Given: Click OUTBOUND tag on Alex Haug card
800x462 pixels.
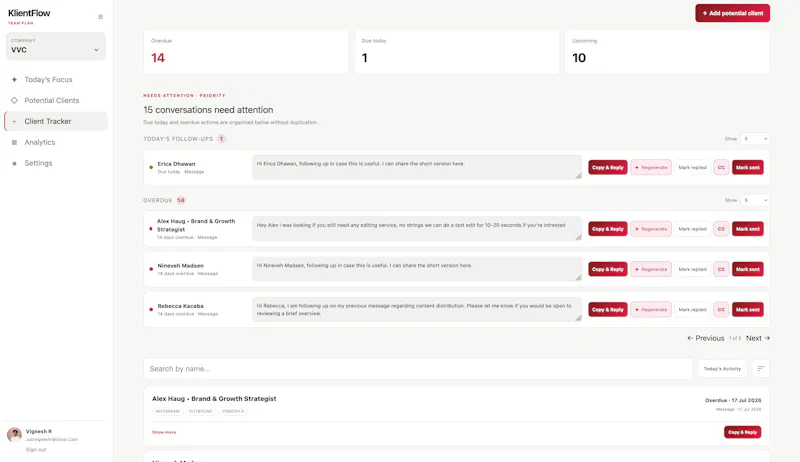Looking at the screenshot, I should [x=201, y=411].
